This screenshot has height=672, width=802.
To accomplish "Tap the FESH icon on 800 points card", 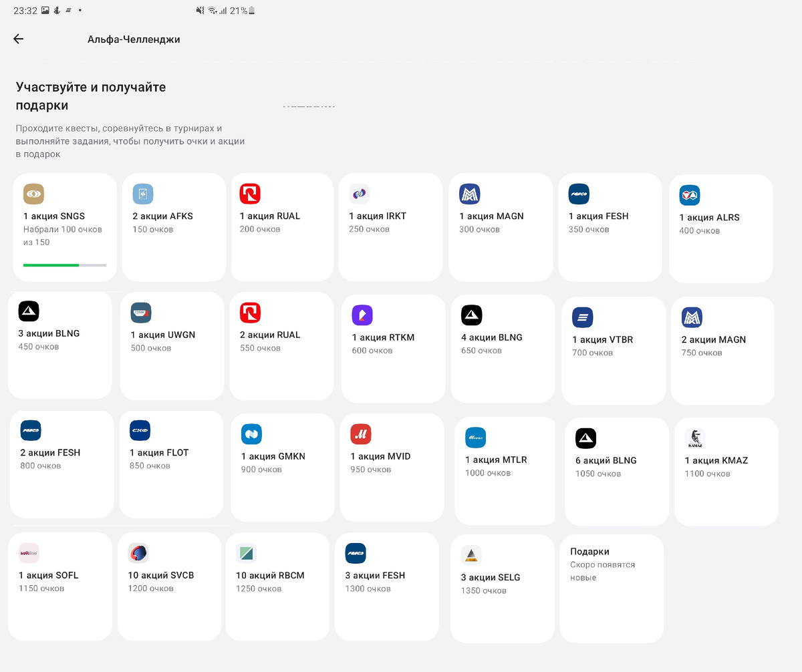I will (31, 430).
